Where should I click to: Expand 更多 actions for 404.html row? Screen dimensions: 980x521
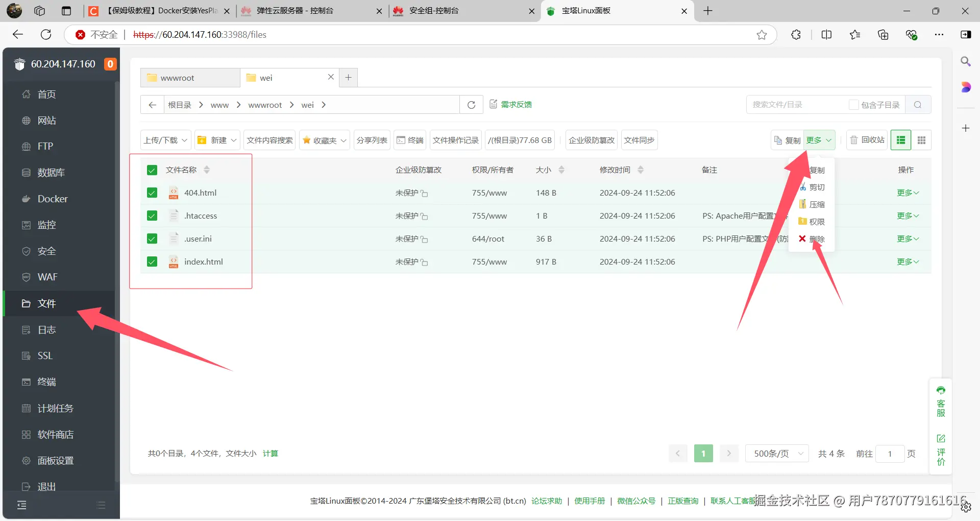click(x=908, y=193)
